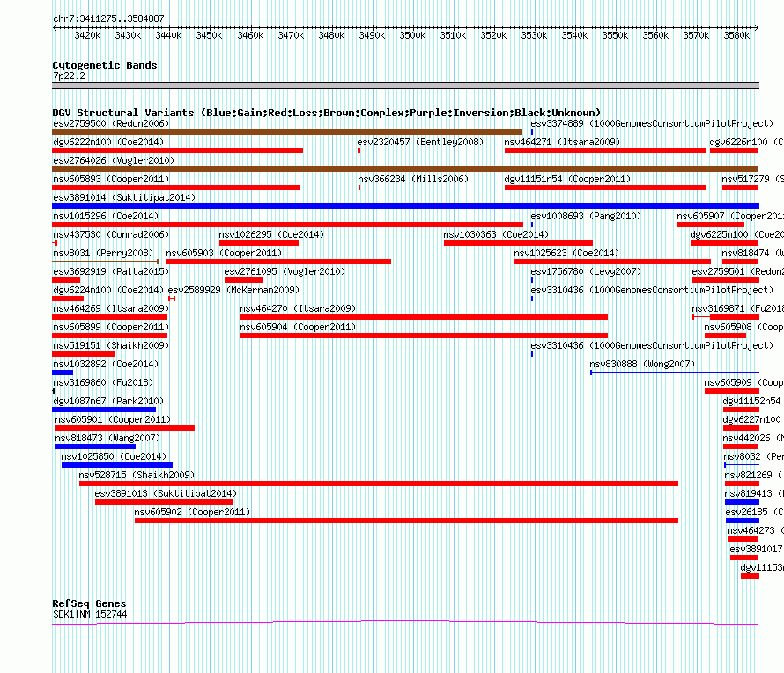The height and width of the screenshot is (673, 784).
Task: Select esv2589929 (McKernan2009) label
Action: coord(233,290)
